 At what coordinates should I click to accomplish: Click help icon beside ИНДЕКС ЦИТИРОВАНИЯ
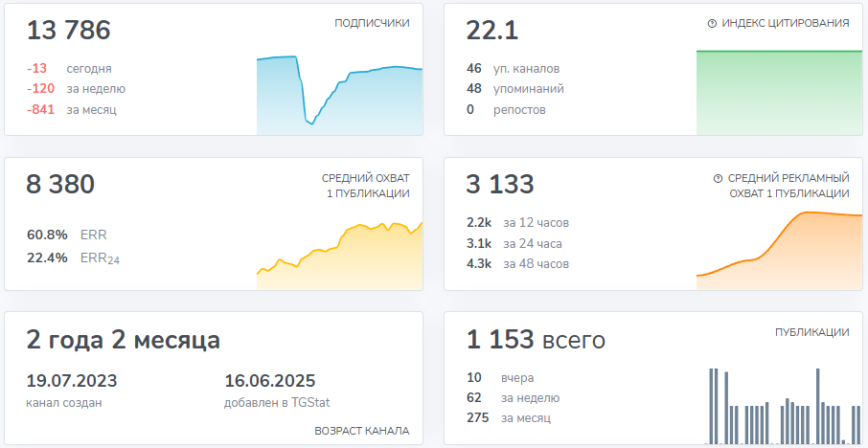712,23
